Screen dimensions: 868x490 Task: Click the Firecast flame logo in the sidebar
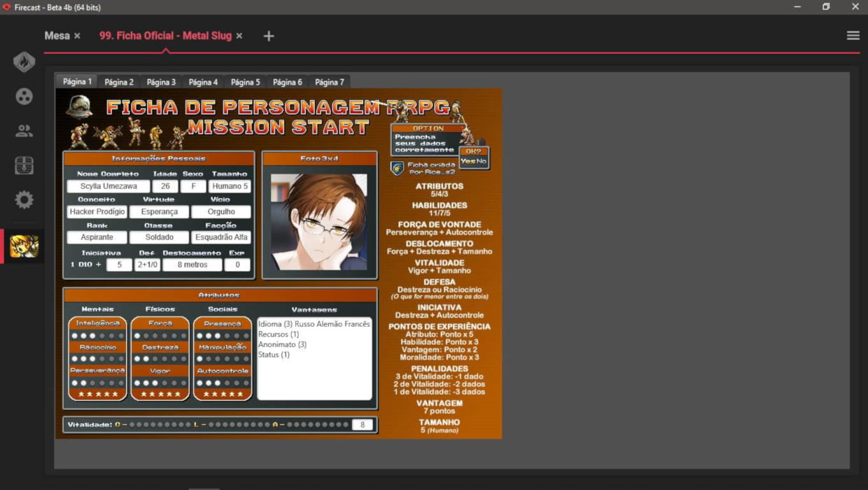click(24, 62)
